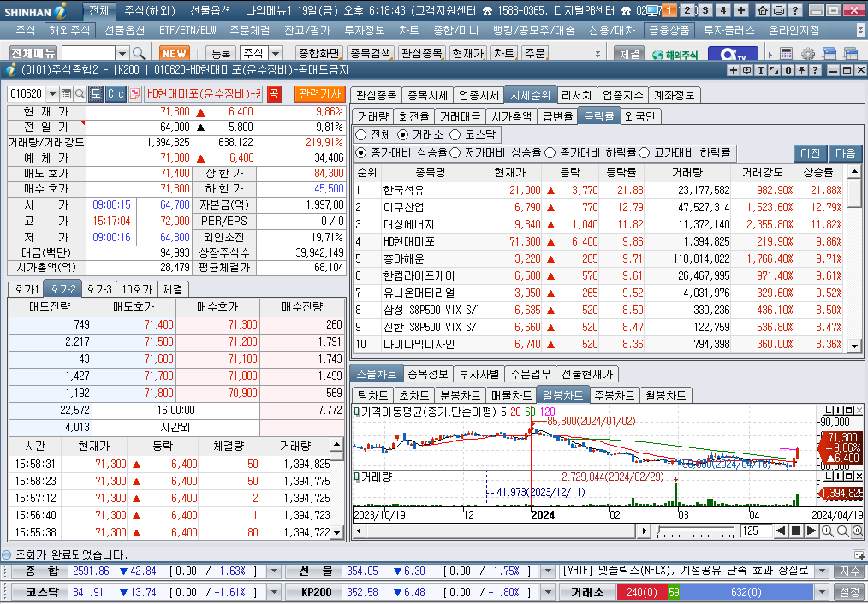Toggle the 거래량 indicator marker in chart
This screenshot has width=868, height=604.
point(357,477)
